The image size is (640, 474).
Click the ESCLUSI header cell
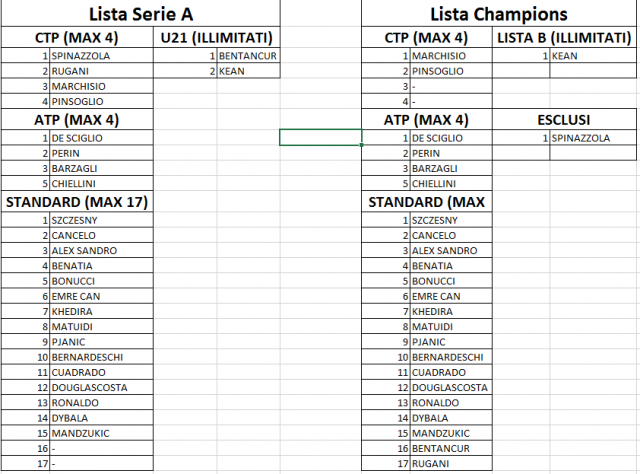click(564, 120)
